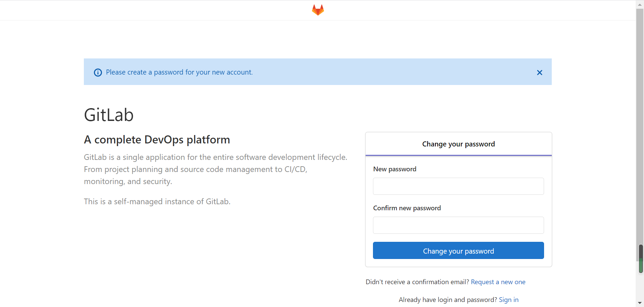Click 'Already have login and password?' text

click(448, 300)
